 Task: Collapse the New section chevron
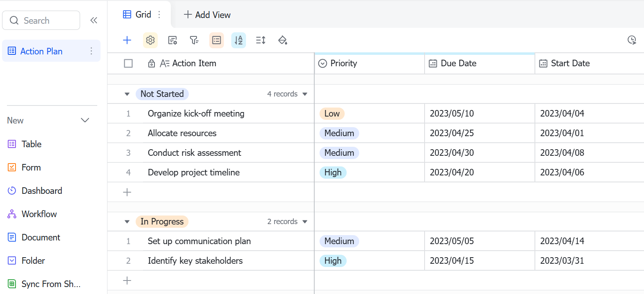pyautogui.click(x=85, y=120)
